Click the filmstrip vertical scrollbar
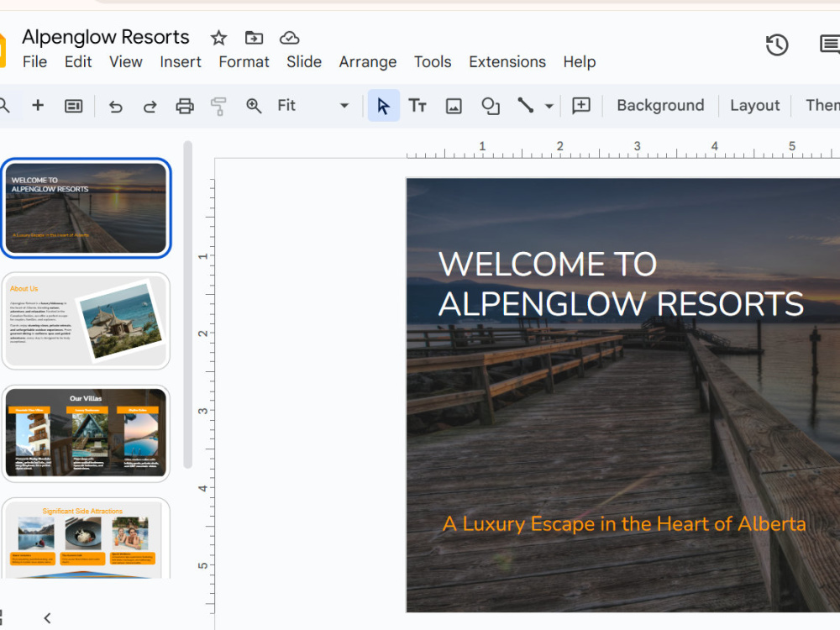 (x=187, y=304)
